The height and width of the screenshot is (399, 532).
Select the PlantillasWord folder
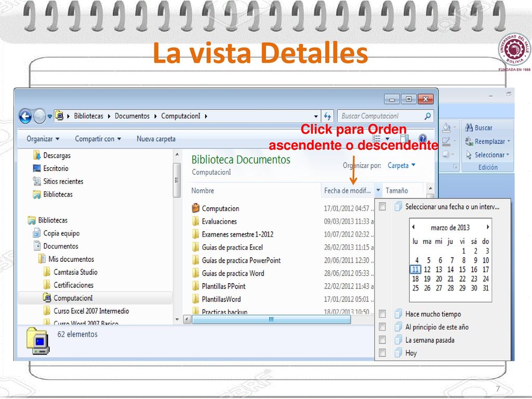click(x=221, y=299)
